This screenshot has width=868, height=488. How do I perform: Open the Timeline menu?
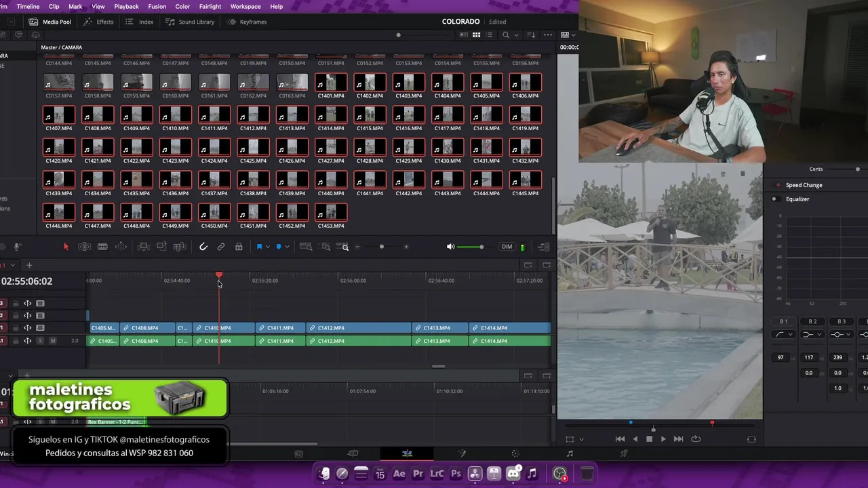click(x=28, y=6)
